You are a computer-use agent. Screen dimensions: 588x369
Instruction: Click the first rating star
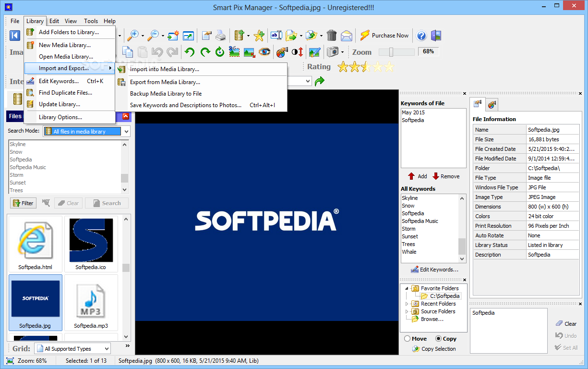(343, 67)
